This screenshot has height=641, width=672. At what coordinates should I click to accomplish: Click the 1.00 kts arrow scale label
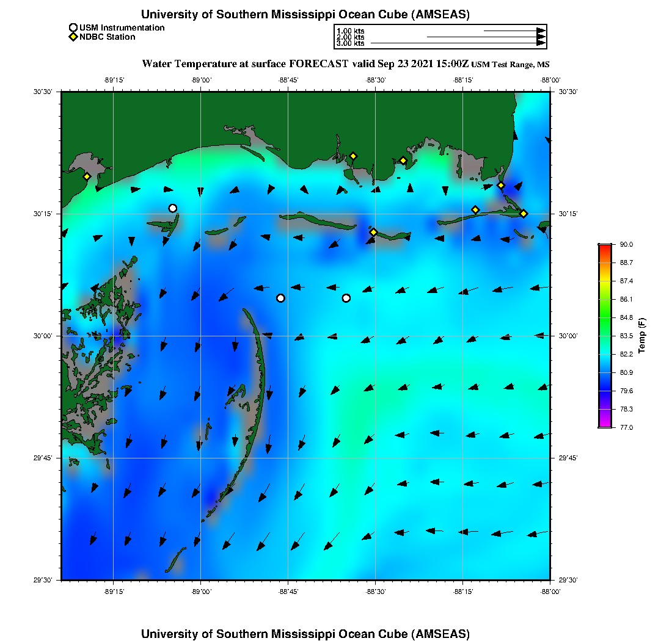(x=351, y=31)
